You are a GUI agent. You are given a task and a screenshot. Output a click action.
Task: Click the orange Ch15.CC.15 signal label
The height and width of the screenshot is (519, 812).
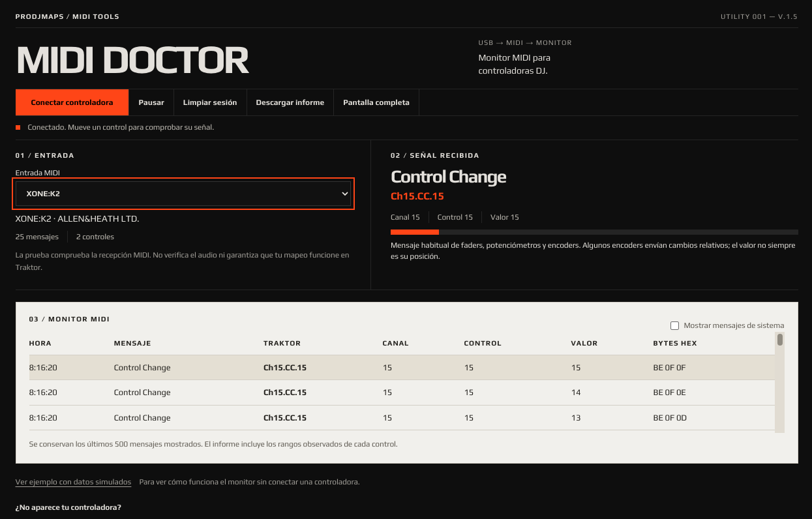[417, 196]
